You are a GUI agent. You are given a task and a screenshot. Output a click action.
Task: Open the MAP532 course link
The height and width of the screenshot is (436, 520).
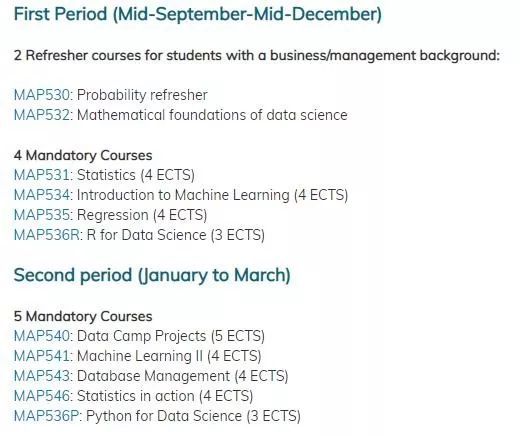[42, 115]
